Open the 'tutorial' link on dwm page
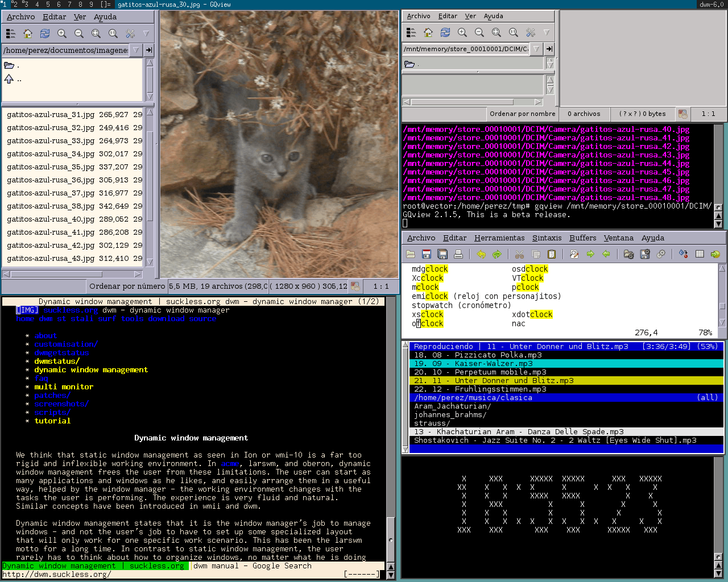Image resolution: width=728 pixels, height=582 pixels. click(52, 421)
